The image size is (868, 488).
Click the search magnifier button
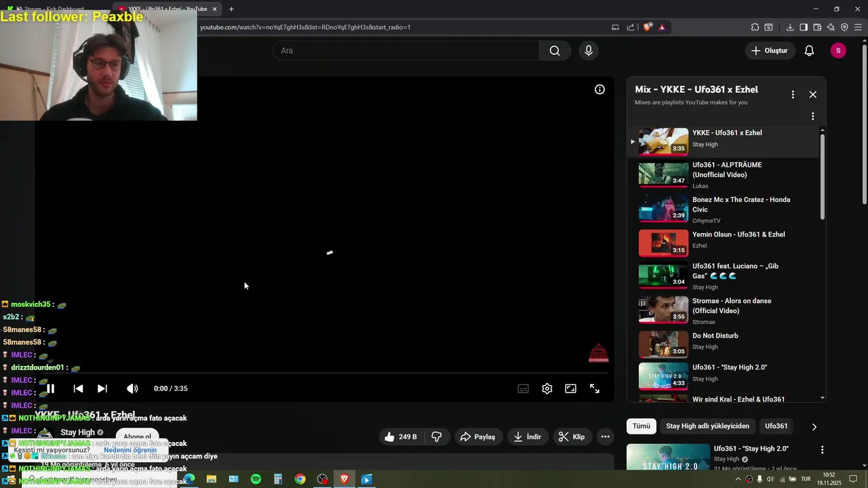pyautogui.click(x=555, y=51)
